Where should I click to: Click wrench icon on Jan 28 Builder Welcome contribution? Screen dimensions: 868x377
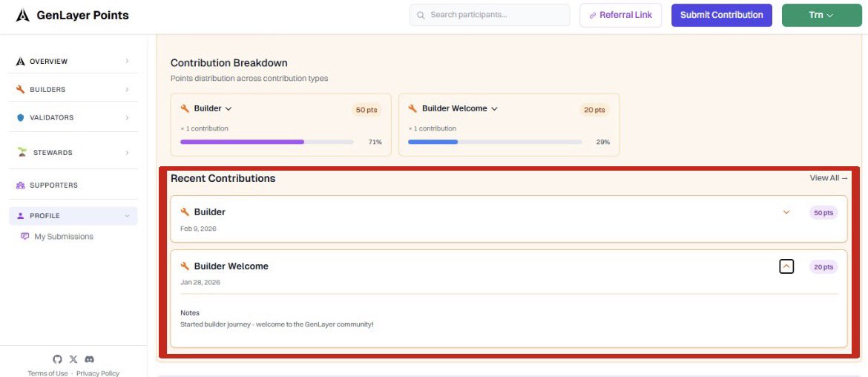tap(185, 266)
